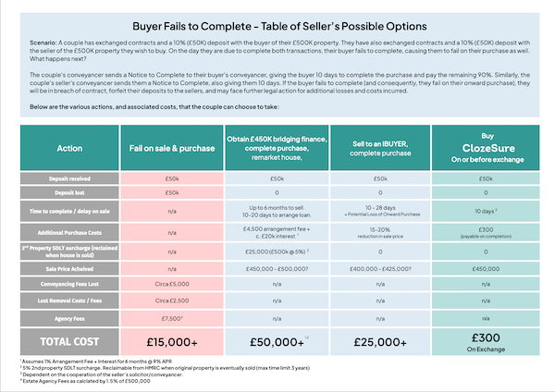Select the 'Lost Removal Costs / Fees' label

click(x=68, y=300)
